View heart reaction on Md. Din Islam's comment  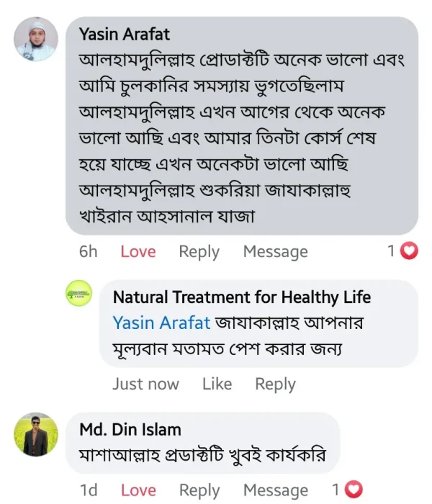[353, 490]
